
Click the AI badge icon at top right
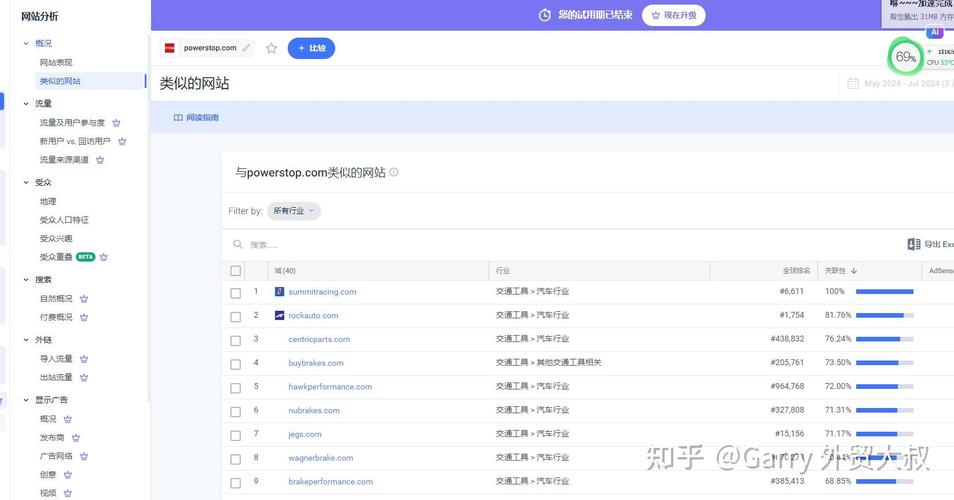[x=935, y=32]
